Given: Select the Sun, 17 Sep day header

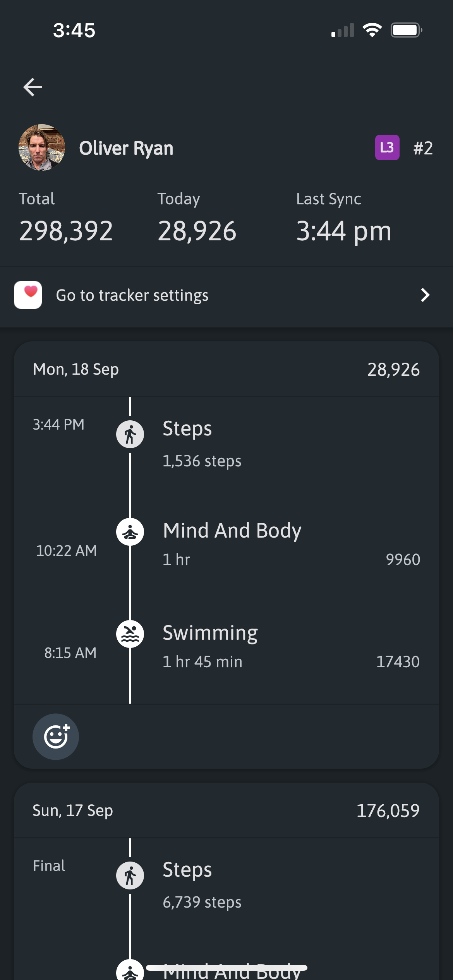Looking at the screenshot, I should pyautogui.click(x=73, y=810).
